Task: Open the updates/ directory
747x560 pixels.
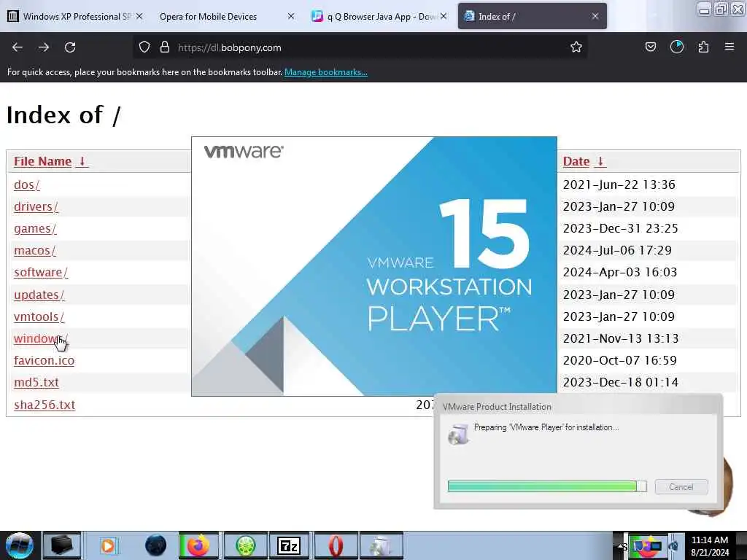Action: [x=39, y=295]
